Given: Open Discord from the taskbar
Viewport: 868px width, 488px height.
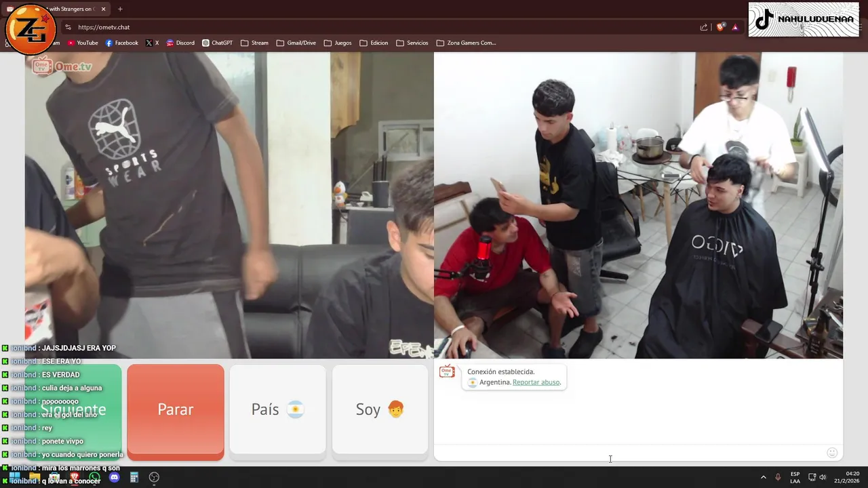Looking at the screenshot, I should tap(114, 477).
